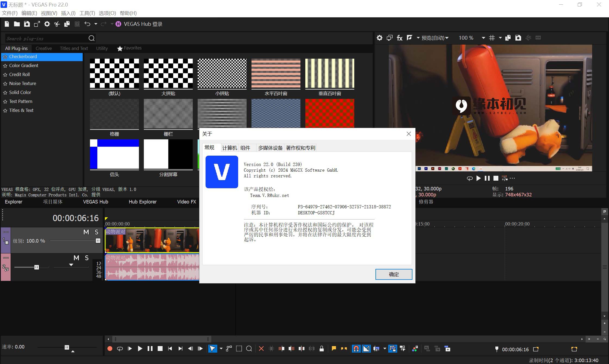Toggle loop playback in transport bar
Screen dimensions: 609x364
click(120, 349)
